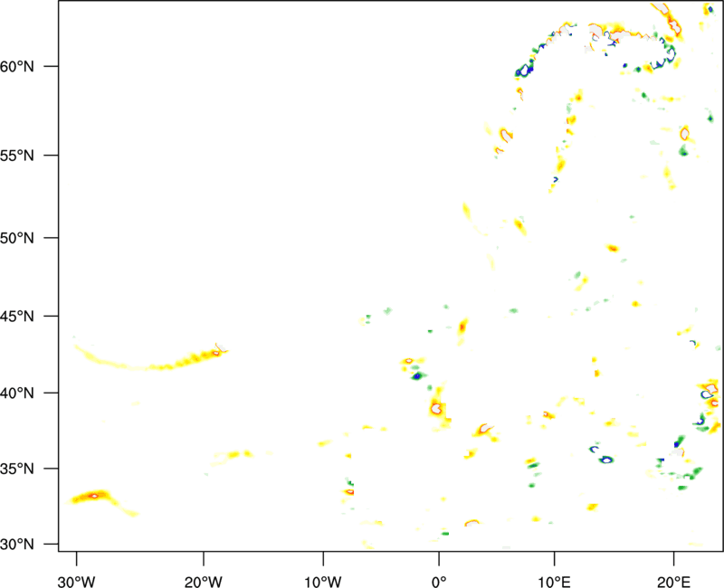Click the 30°W longitude label
Screen dimensions: 724x588
77,582
